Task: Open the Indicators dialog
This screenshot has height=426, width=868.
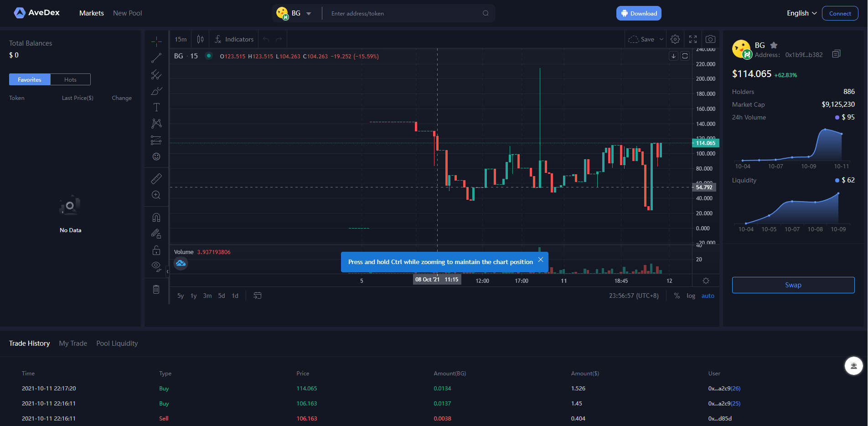Action: tap(234, 39)
